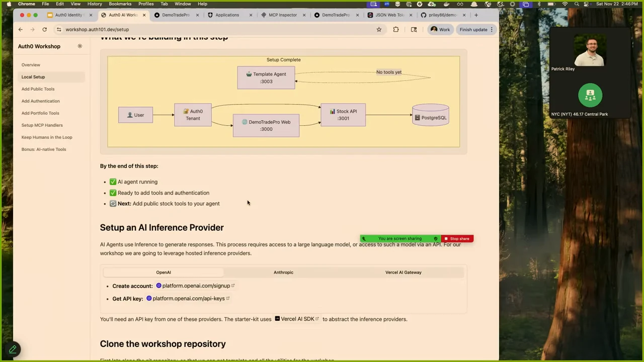Click the Setup an AI Inference Provider heading
This screenshot has height=362, width=644.
click(162, 228)
